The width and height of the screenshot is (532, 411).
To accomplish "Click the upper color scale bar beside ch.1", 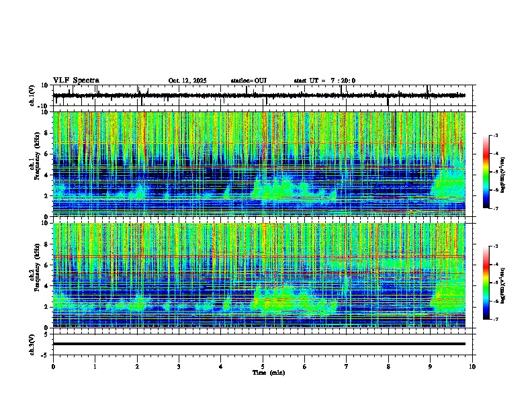I will pos(486,172).
